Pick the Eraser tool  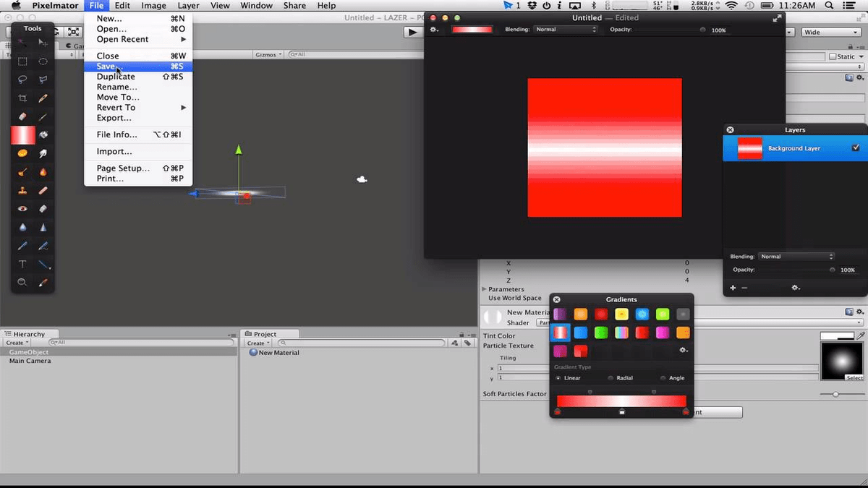coord(22,116)
